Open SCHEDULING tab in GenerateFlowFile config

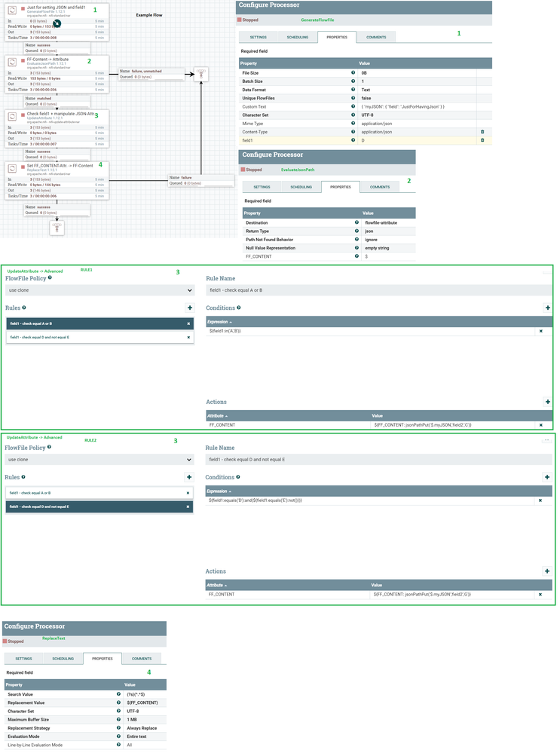coord(298,37)
